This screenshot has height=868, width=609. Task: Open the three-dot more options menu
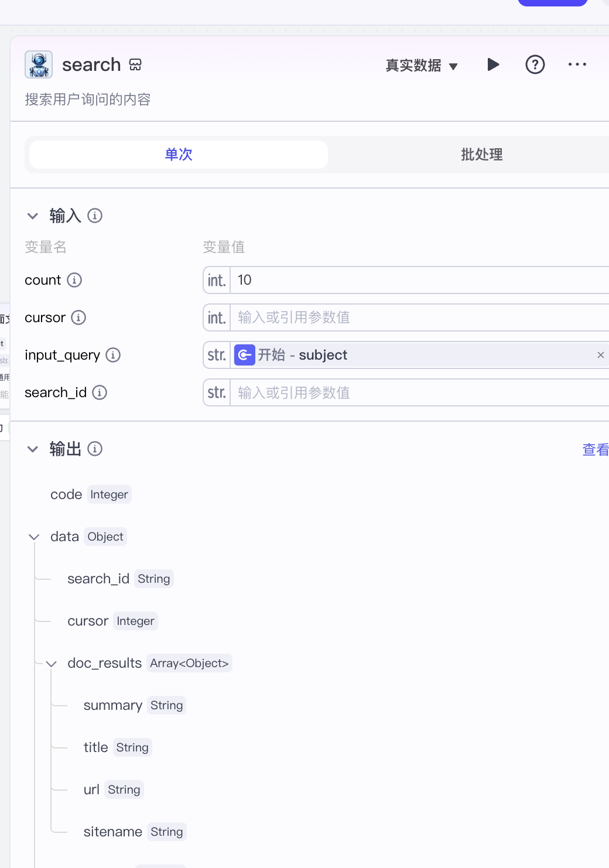(x=577, y=64)
